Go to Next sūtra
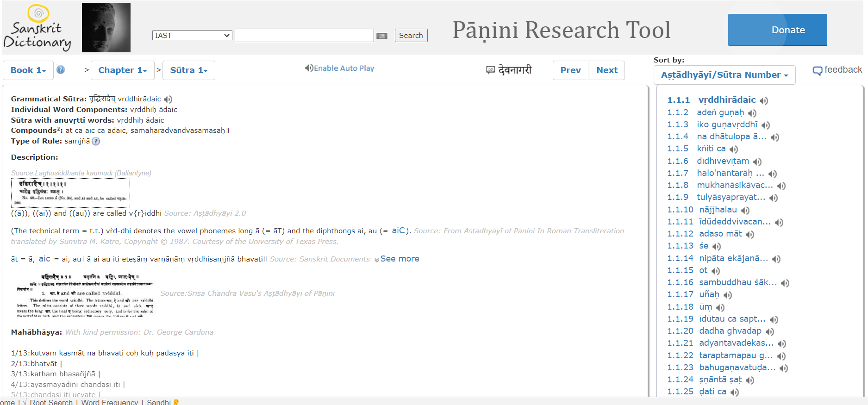Screen dimensions: 868x405 [x=607, y=70]
